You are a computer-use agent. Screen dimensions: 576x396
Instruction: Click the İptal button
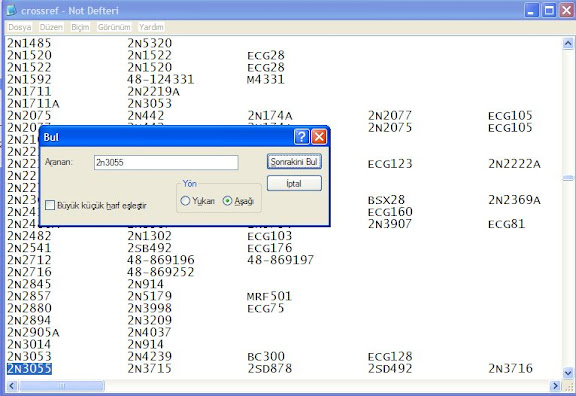tap(294, 183)
